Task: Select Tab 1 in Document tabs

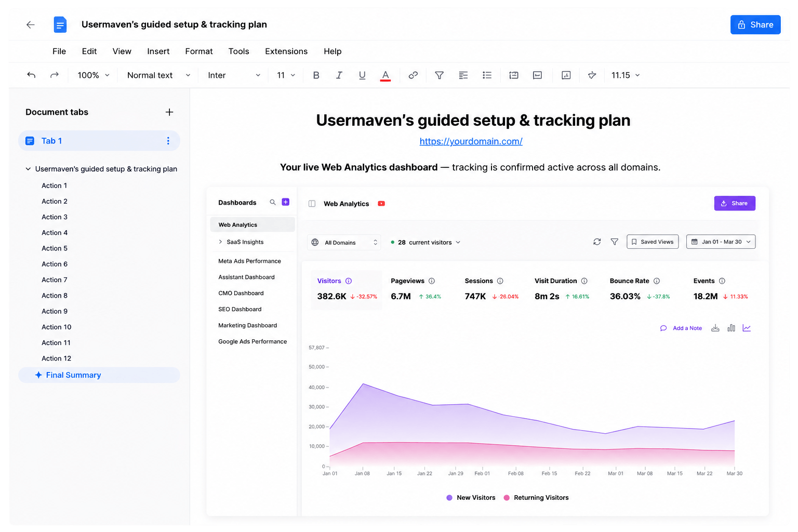Action: tap(99, 141)
